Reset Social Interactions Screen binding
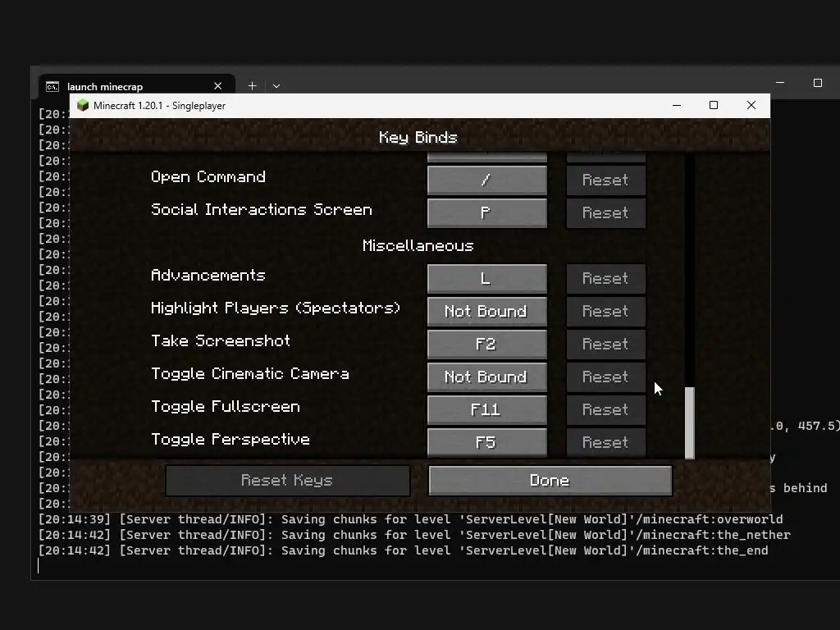The height and width of the screenshot is (630, 840). 606,212
